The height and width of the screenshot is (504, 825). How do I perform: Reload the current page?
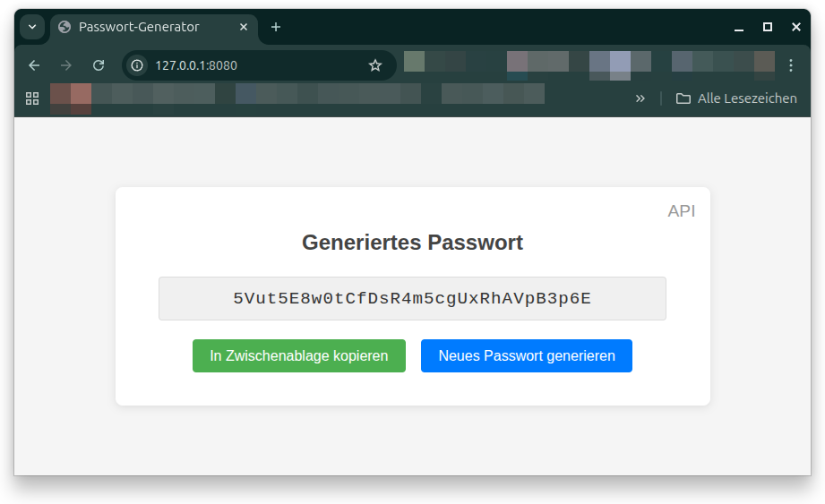pos(99,65)
